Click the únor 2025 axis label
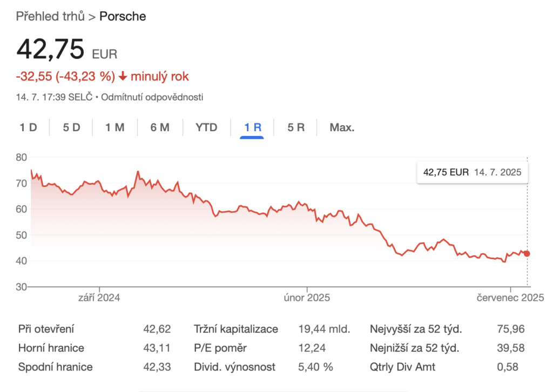Image resolution: width=553 pixels, height=392 pixels. click(307, 298)
